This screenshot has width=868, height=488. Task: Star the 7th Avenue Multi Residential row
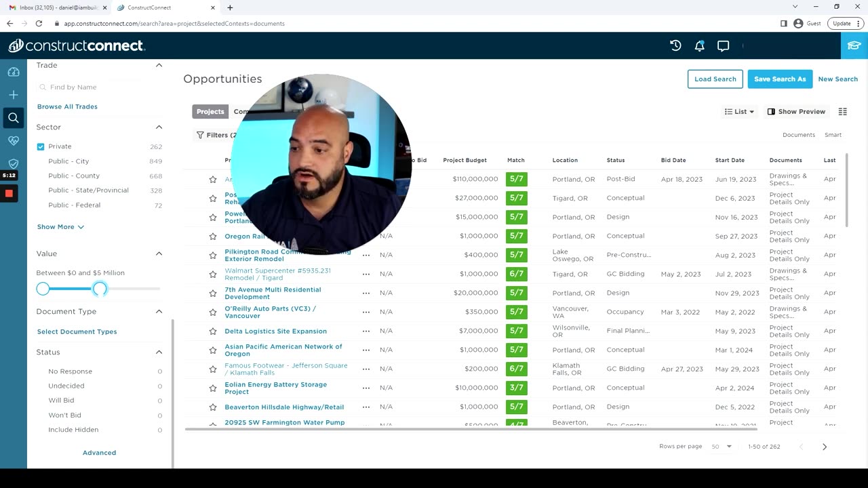[x=213, y=293]
